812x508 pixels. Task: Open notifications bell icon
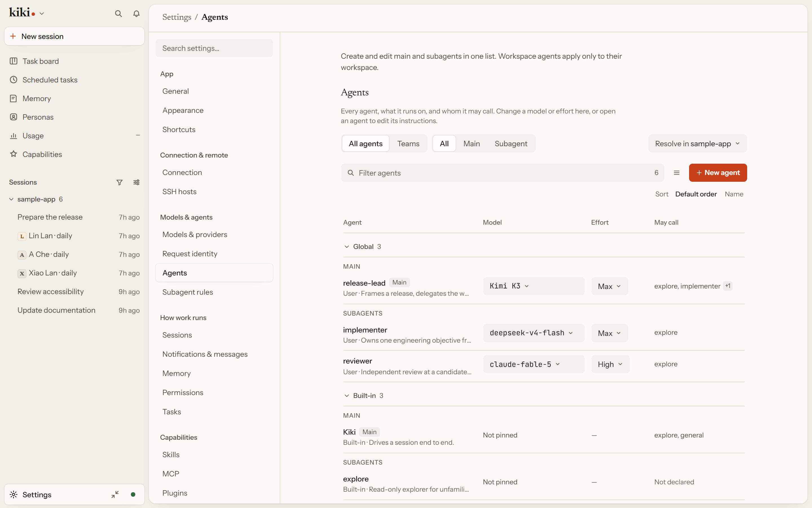(x=136, y=14)
